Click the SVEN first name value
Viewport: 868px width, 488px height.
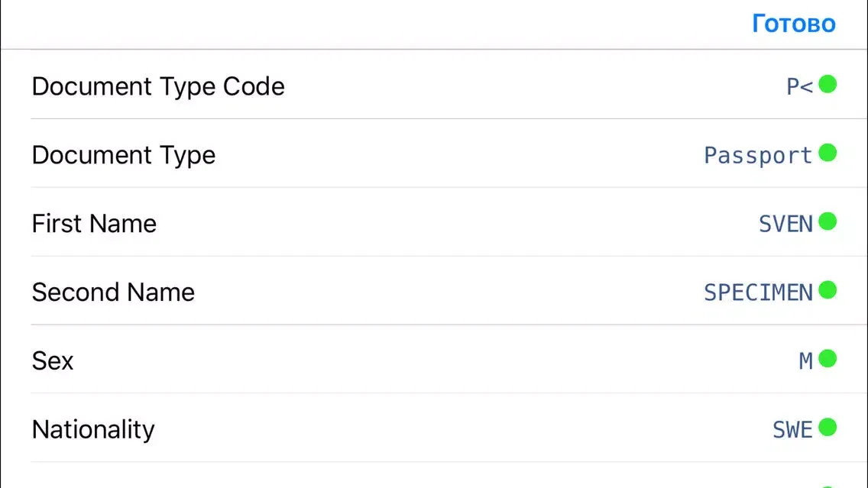[x=785, y=224]
